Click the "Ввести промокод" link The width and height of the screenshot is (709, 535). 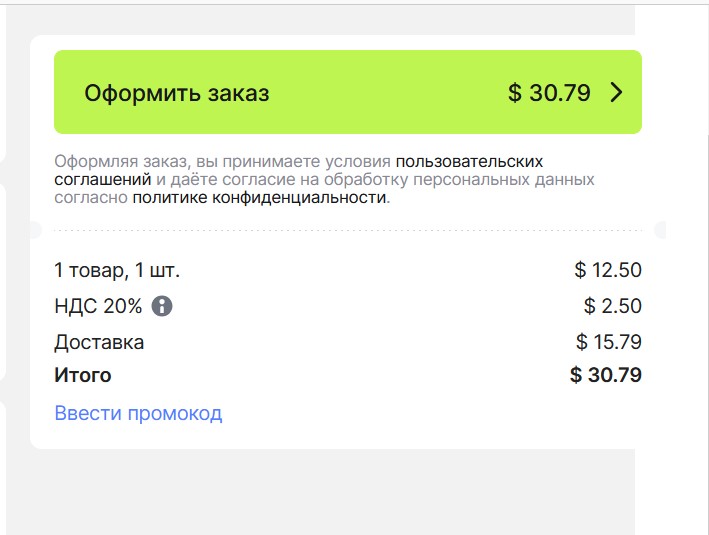click(x=138, y=413)
